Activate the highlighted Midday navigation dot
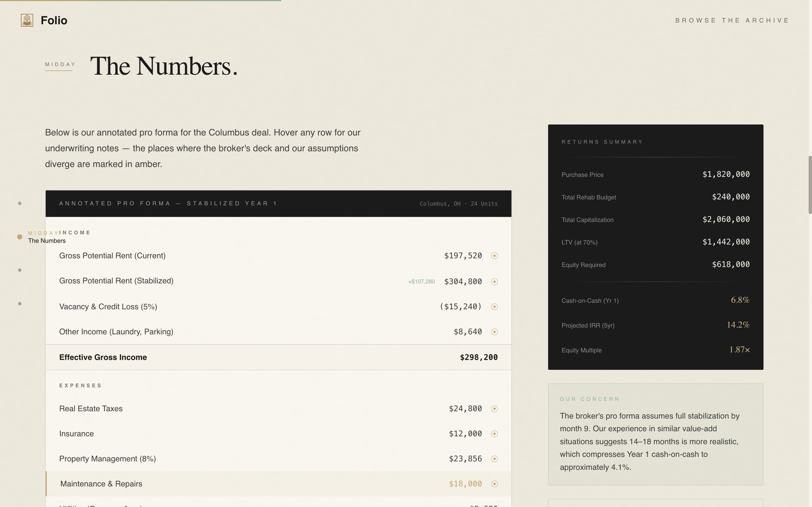 pyautogui.click(x=19, y=237)
